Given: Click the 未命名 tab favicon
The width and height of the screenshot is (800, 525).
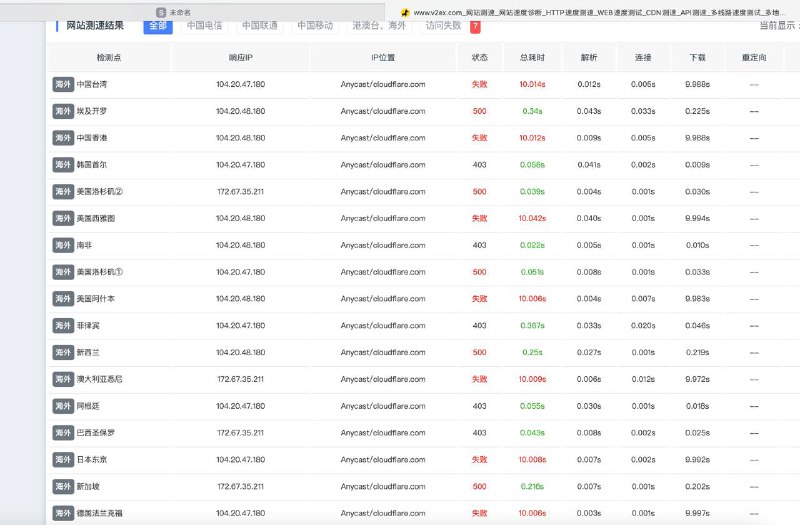Looking at the screenshot, I should [x=161, y=12].
